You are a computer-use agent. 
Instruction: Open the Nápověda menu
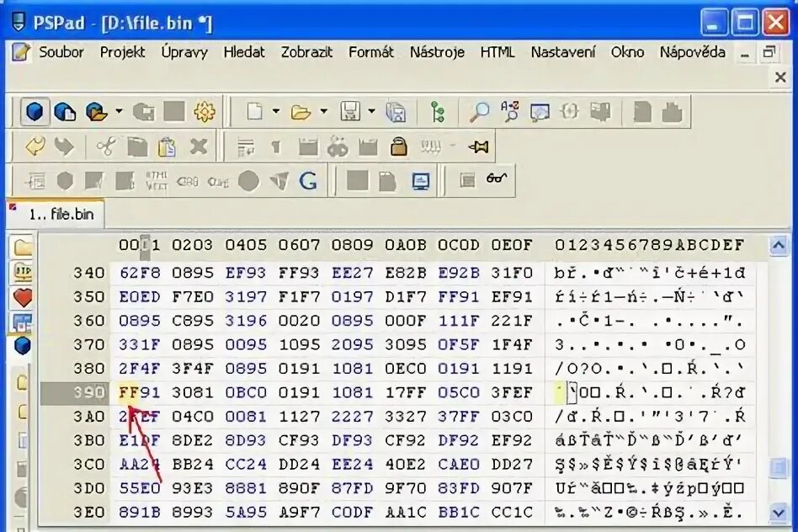coord(692,52)
